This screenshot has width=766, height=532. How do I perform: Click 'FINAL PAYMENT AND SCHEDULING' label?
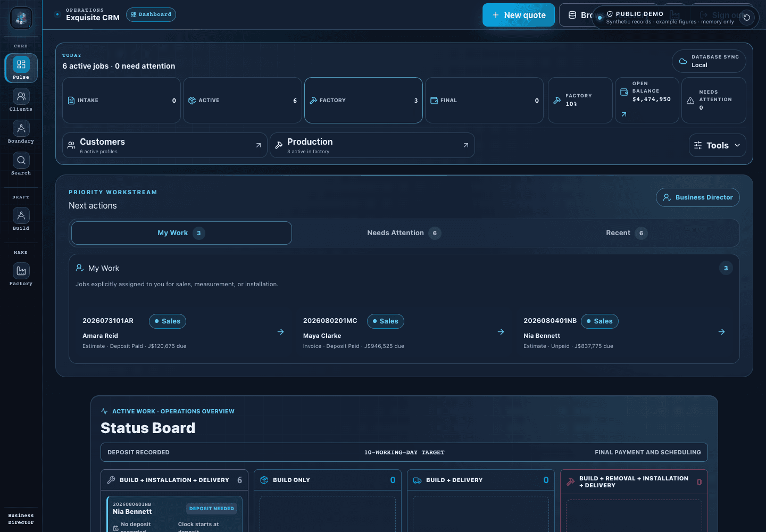(x=648, y=453)
